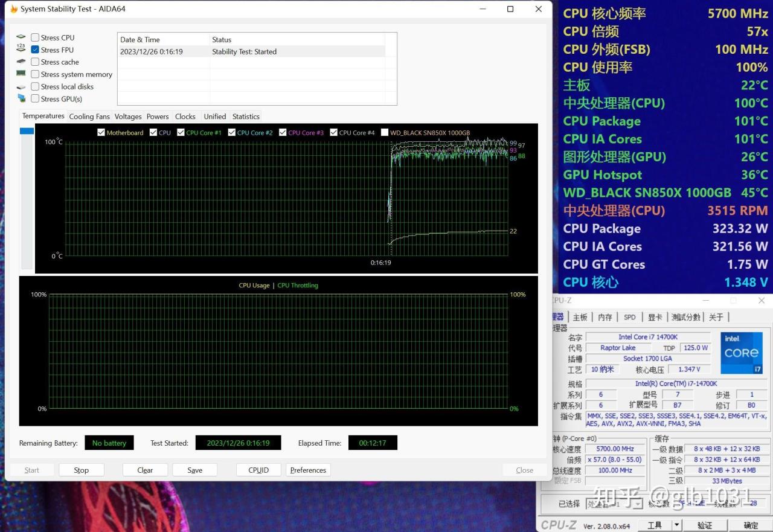
Task: Click the Clear button
Action: pyautogui.click(x=145, y=470)
